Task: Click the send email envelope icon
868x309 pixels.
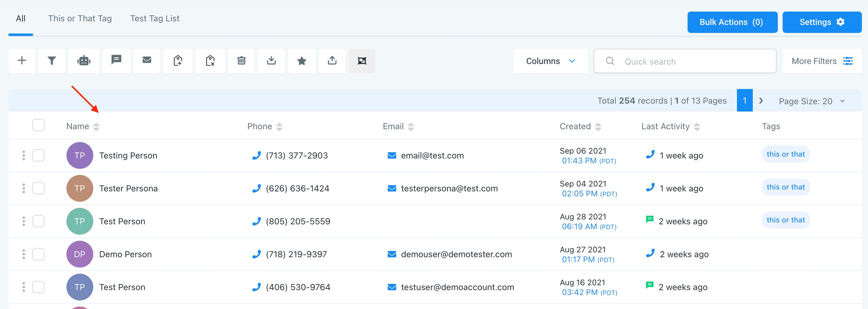Action: [x=147, y=60]
